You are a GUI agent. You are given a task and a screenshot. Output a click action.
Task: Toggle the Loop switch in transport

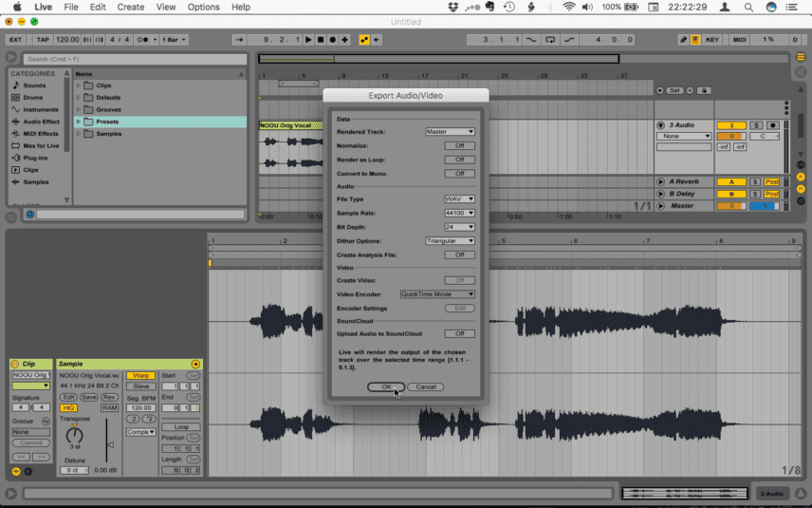550,39
